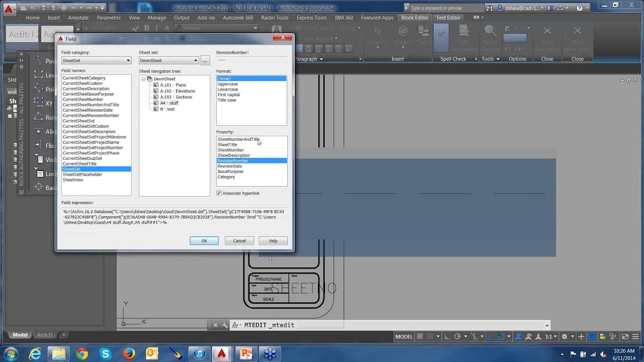
Task: Click the Help question mark icon
Action: 580,8
